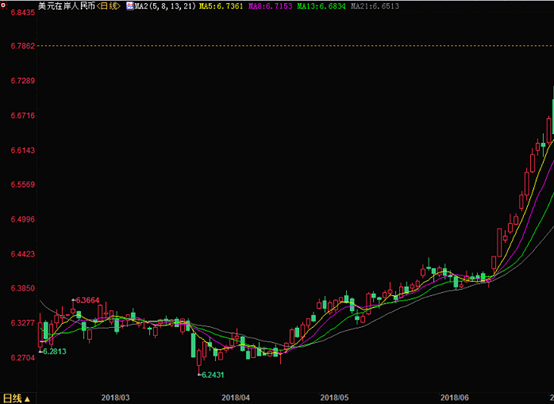Image resolution: width=554 pixels, height=404 pixels.
Task: Click the 6.8435 price axis label
Action: [x=23, y=12]
